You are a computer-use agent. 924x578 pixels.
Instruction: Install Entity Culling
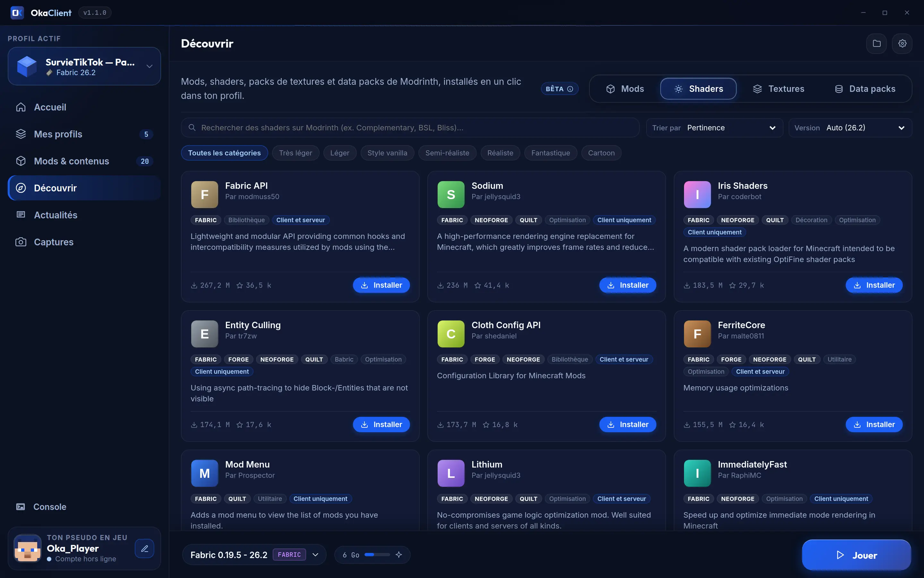point(381,424)
